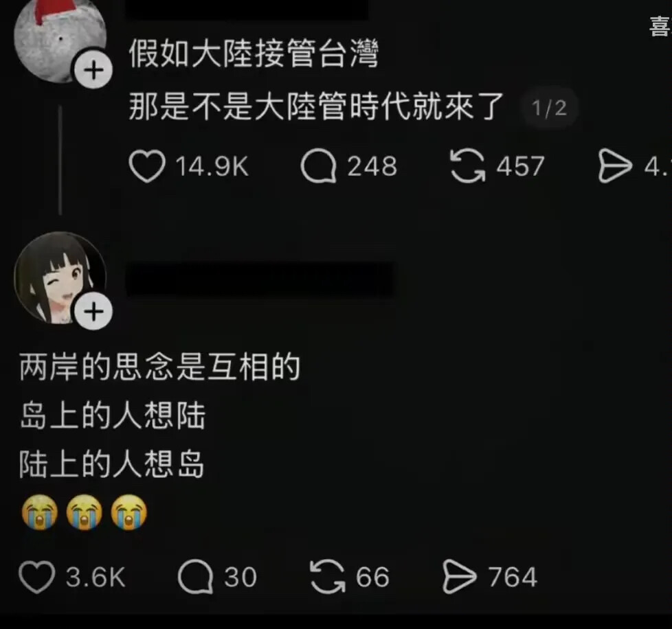Tap the 喜 label at top right

click(660, 27)
